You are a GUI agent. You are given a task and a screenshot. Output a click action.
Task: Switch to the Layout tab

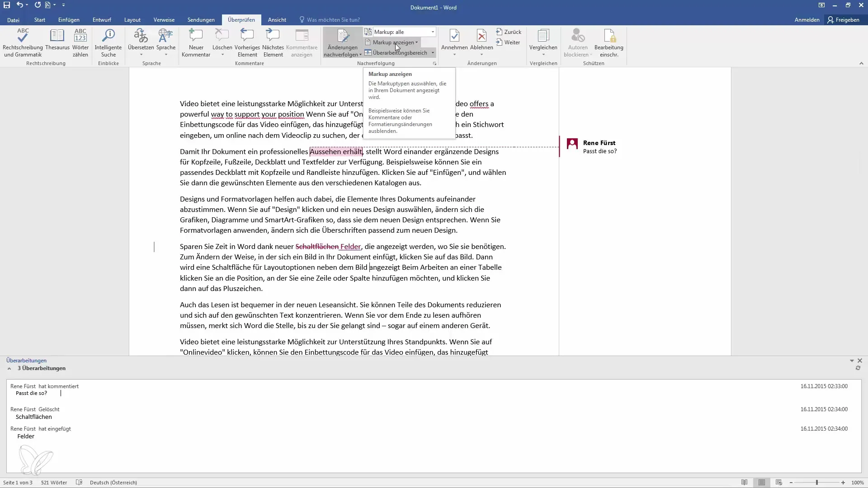132,19
